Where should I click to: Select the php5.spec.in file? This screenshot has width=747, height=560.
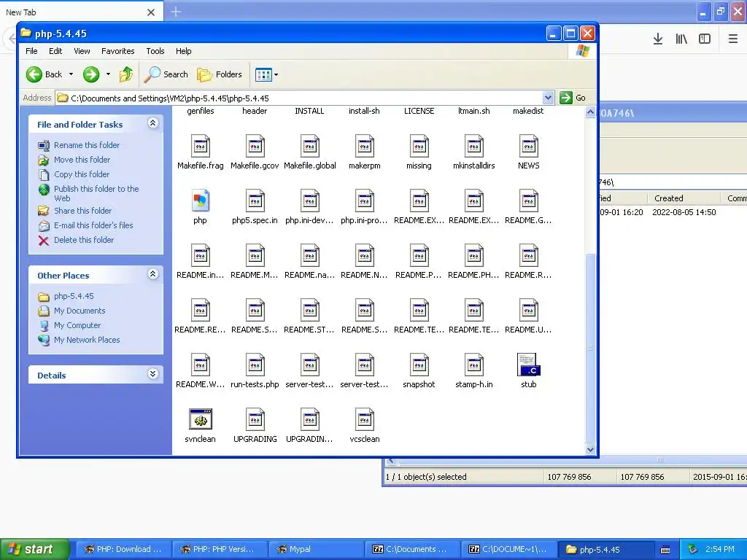coord(255,207)
